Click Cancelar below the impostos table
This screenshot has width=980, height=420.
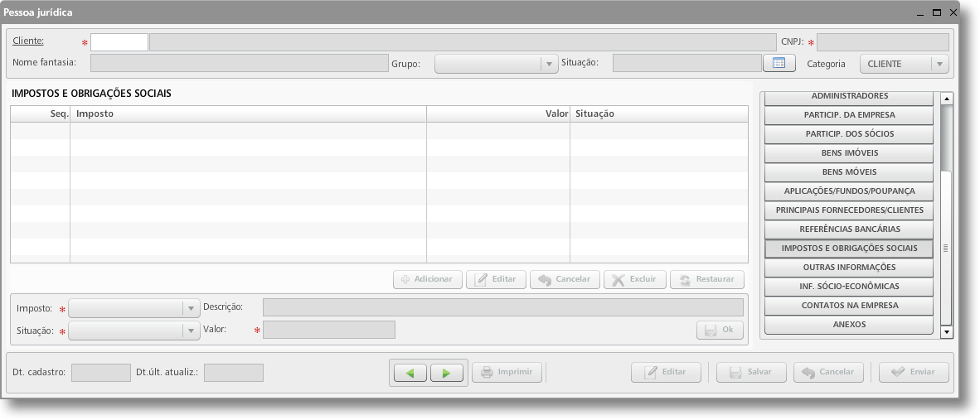[x=565, y=279]
